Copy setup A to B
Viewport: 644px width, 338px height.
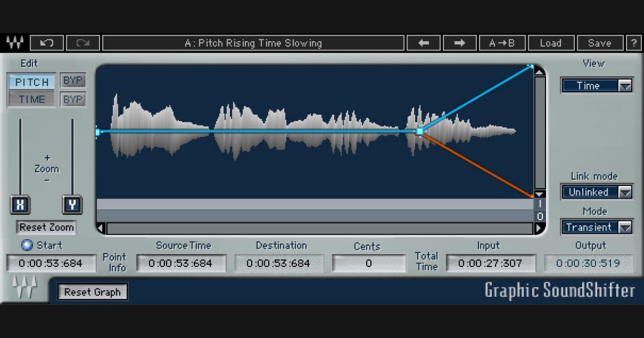tap(502, 43)
